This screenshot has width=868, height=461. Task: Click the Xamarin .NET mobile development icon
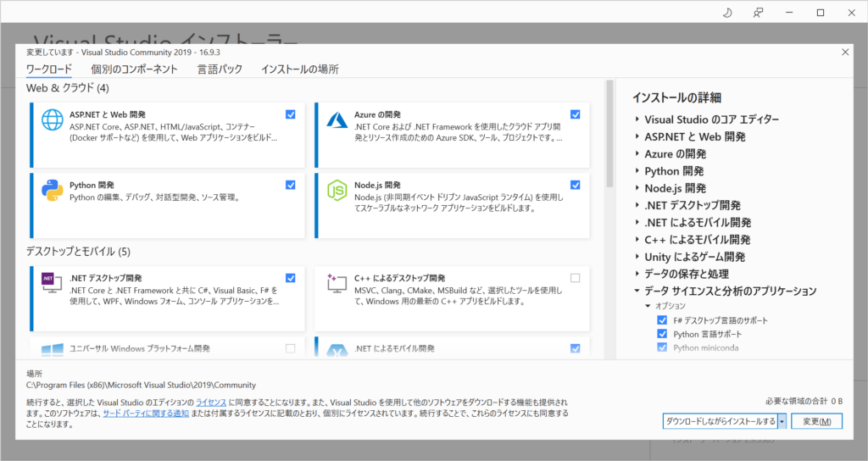(337, 350)
